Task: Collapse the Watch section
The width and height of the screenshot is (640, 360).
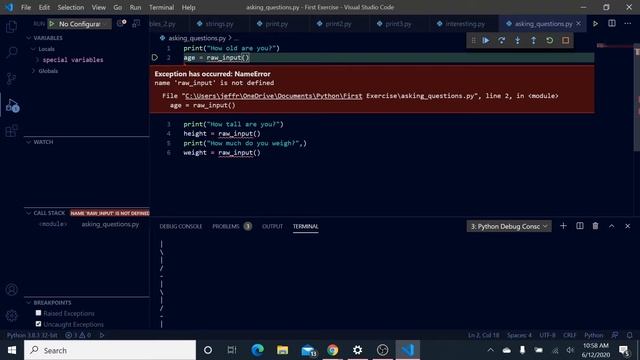Action: pyautogui.click(x=29, y=142)
